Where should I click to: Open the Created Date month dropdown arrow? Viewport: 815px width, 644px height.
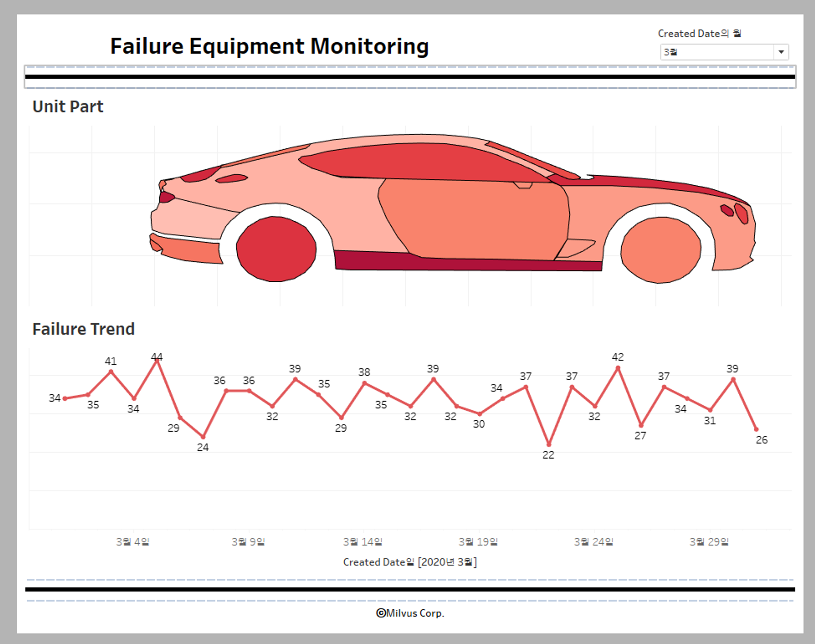click(781, 52)
